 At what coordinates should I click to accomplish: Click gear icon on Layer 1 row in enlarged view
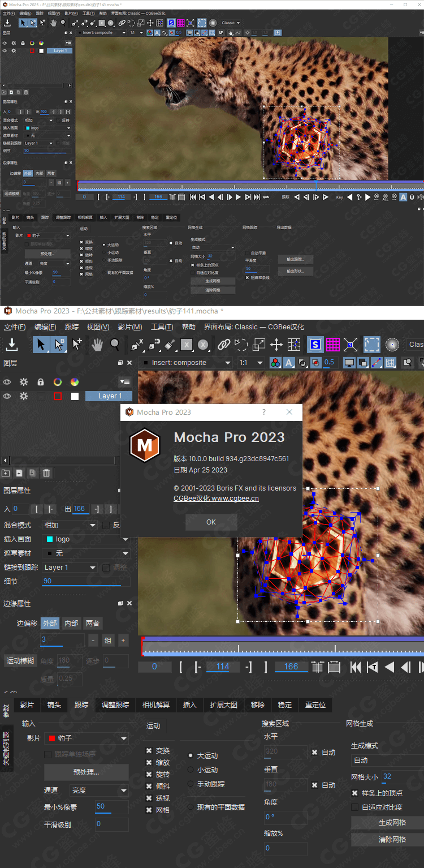[24, 396]
